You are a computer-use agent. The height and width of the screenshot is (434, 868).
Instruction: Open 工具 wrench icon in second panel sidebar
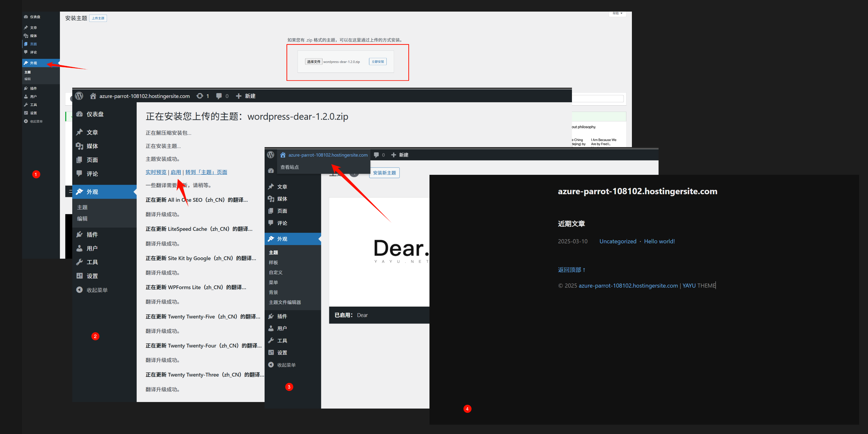coord(80,262)
